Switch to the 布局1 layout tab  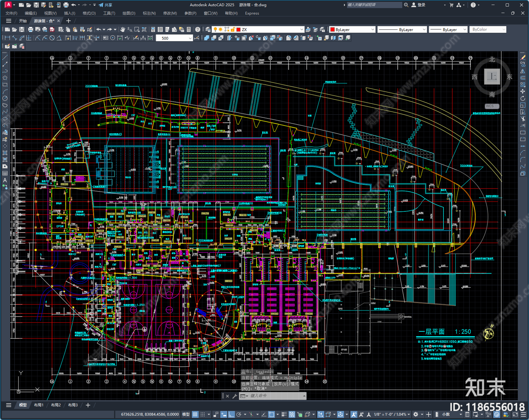(38, 405)
